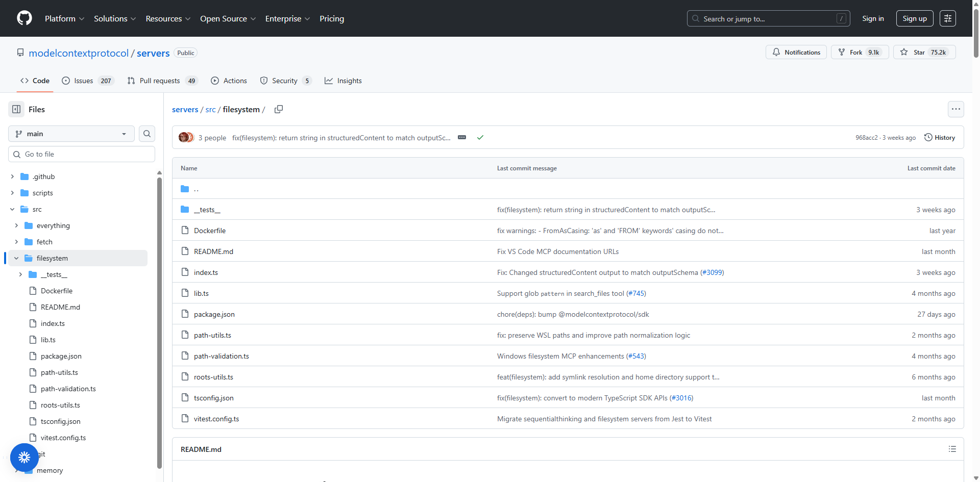The height and width of the screenshot is (482, 980).
Task: Click the Go to file field
Action: coord(81,154)
